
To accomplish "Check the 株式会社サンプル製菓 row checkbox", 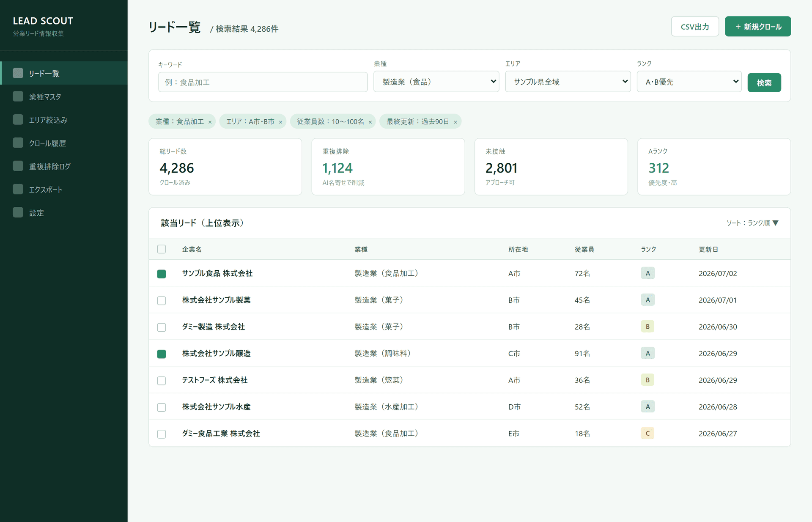I will coord(162,300).
